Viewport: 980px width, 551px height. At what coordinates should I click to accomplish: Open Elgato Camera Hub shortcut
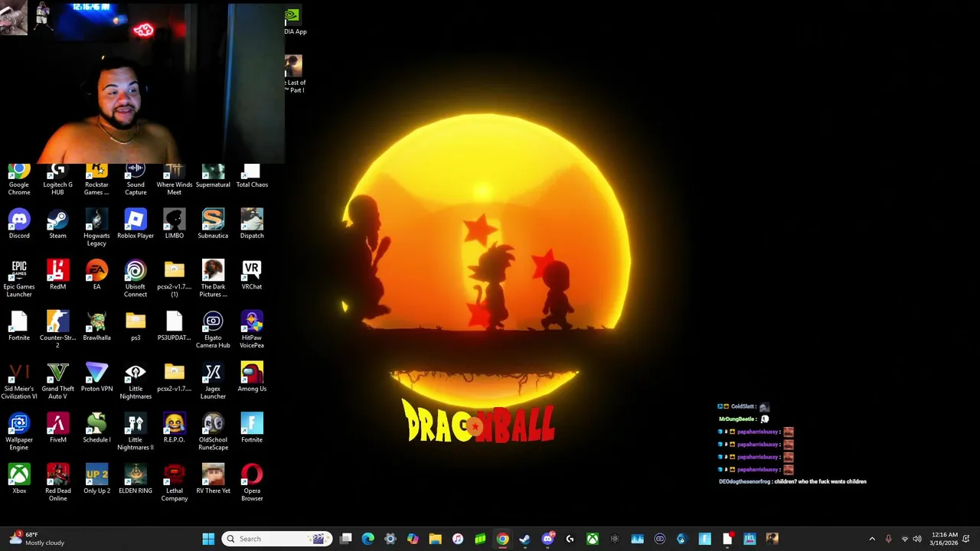click(213, 331)
